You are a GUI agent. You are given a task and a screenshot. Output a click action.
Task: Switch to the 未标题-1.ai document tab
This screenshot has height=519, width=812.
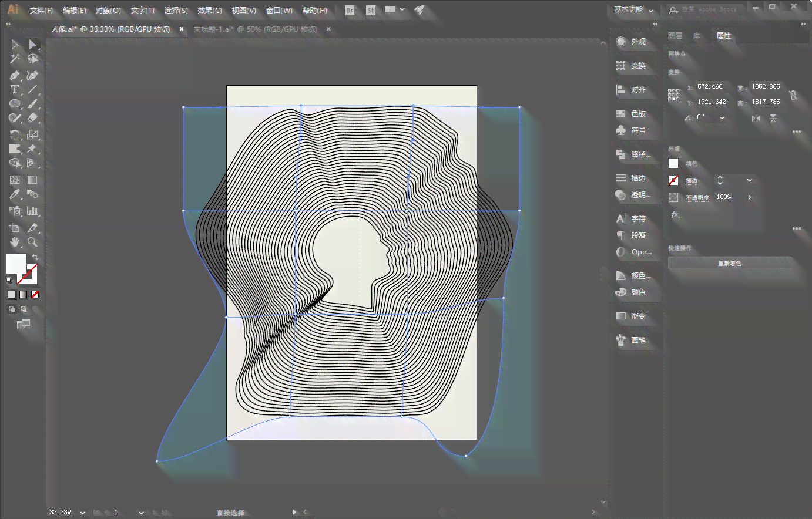pyautogui.click(x=255, y=29)
